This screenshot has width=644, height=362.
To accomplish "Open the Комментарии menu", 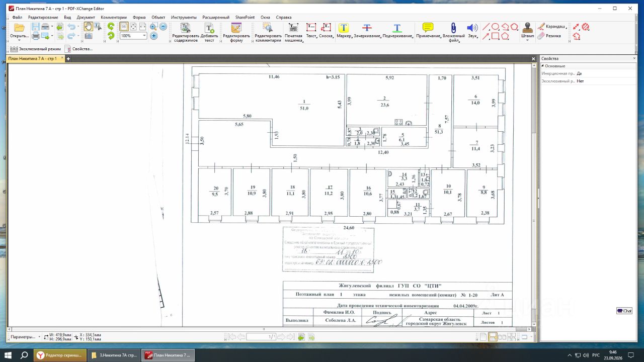I will pos(114,17).
